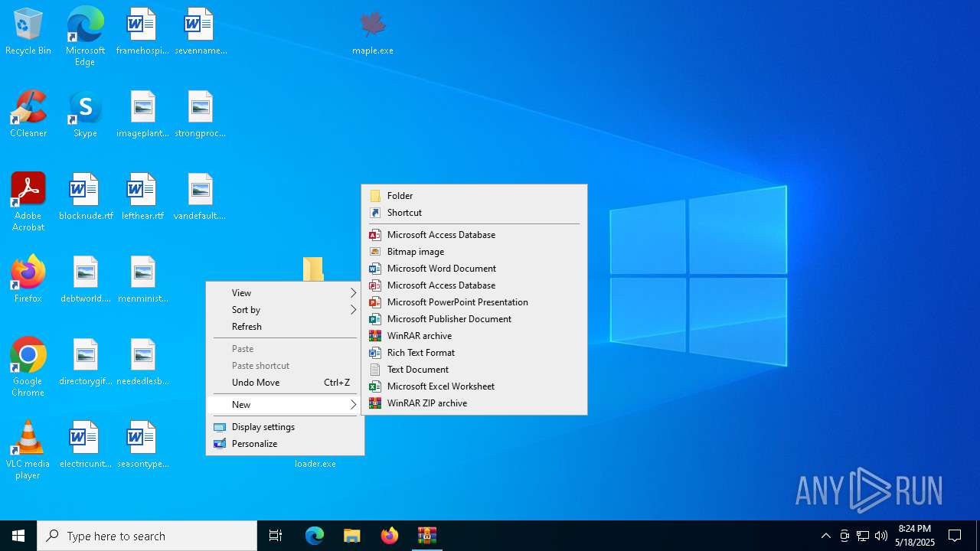Screen dimensions: 980x551
Task: Open Personalize from the context menu
Action: click(285, 444)
